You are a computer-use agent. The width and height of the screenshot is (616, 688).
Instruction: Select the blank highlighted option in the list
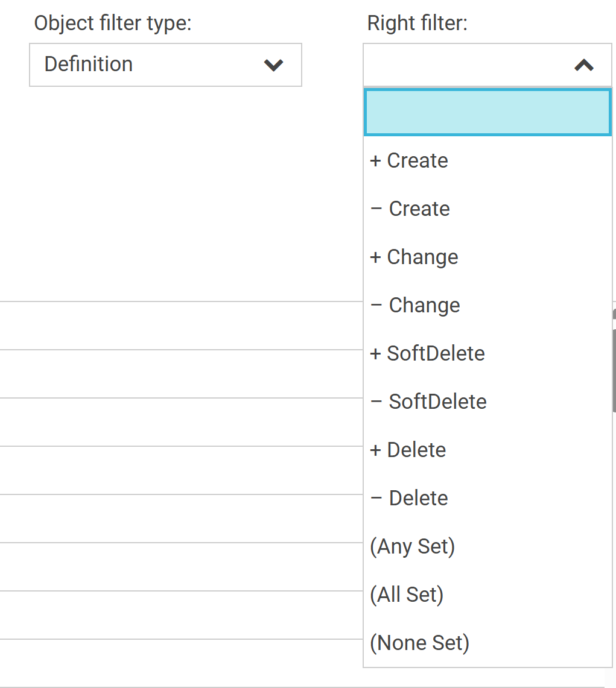487,113
